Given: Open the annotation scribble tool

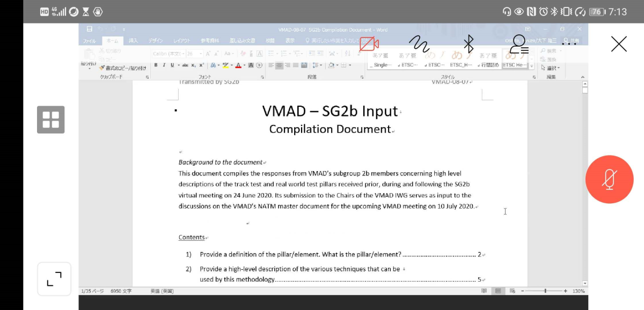Looking at the screenshot, I should click(x=419, y=44).
